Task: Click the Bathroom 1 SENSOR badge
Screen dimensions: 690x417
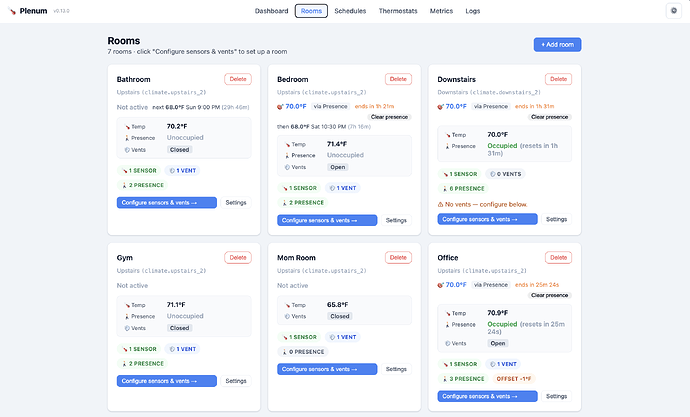Action: click(x=139, y=171)
